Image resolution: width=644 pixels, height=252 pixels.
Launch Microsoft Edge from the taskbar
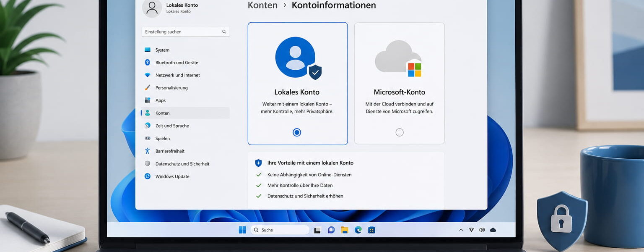358,230
